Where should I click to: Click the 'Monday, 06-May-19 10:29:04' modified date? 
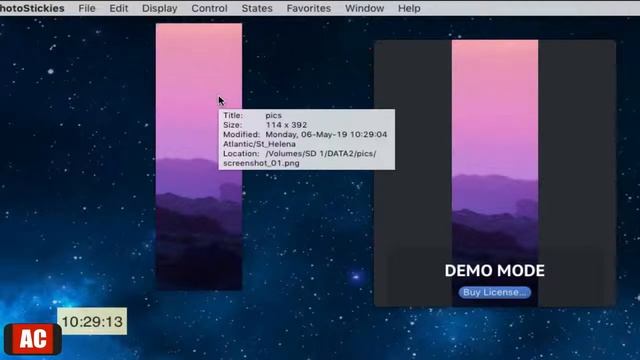[326, 134]
